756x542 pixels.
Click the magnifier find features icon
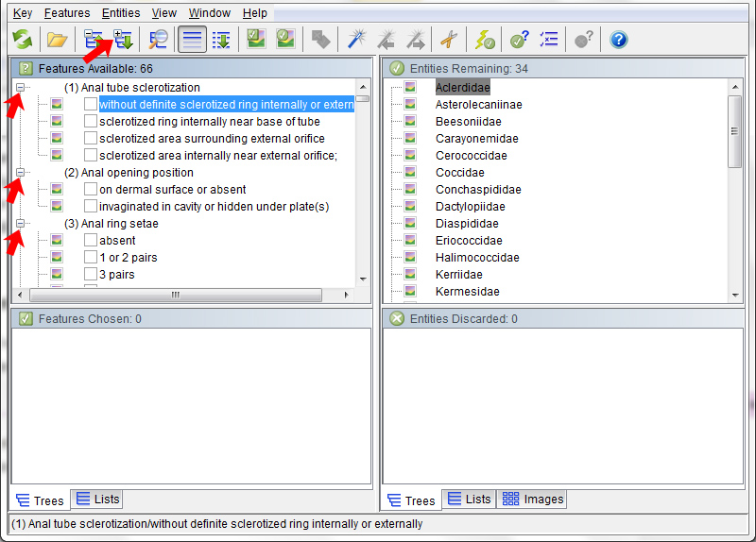coord(158,40)
